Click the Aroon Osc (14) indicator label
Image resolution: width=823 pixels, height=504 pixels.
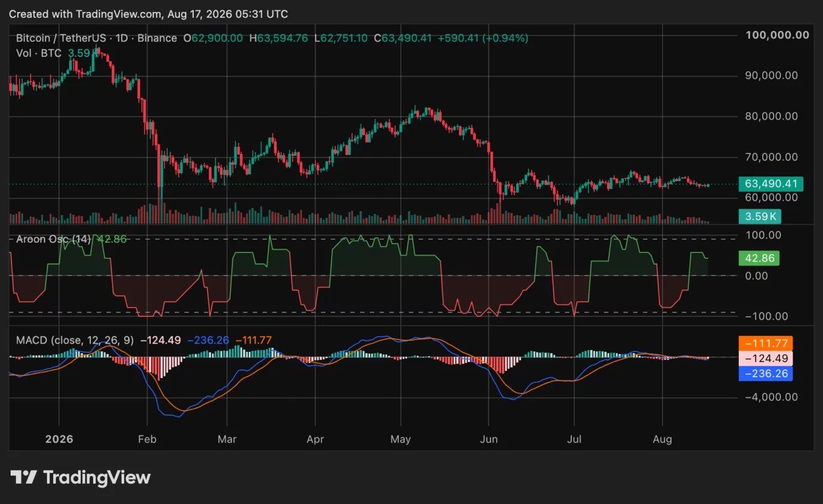pyautogui.click(x=52, y=240)
